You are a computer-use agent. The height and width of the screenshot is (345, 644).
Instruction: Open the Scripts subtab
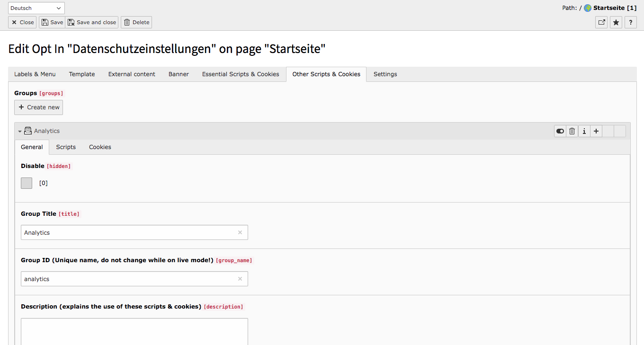[66, 147]
